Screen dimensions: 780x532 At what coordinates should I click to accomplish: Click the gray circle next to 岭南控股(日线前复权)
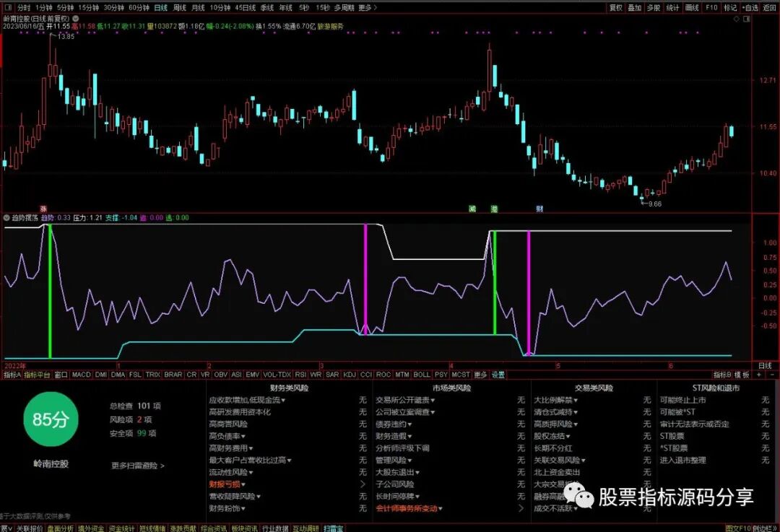(76, 18)
